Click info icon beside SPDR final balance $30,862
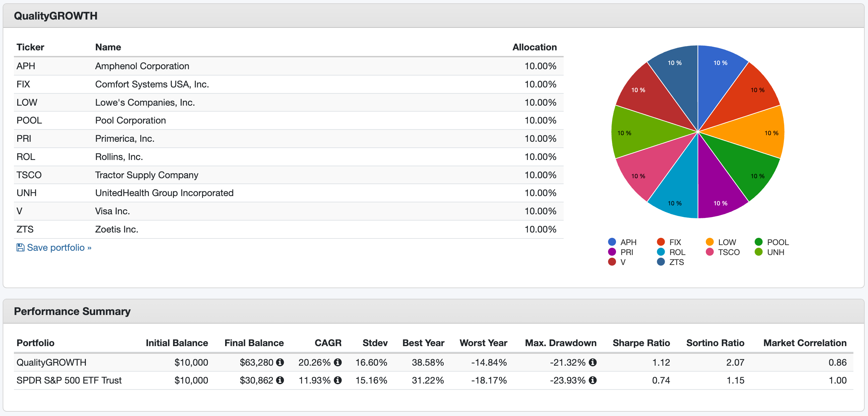The height and width of the screenshot is (416, 868). click(x=280, y=380)
